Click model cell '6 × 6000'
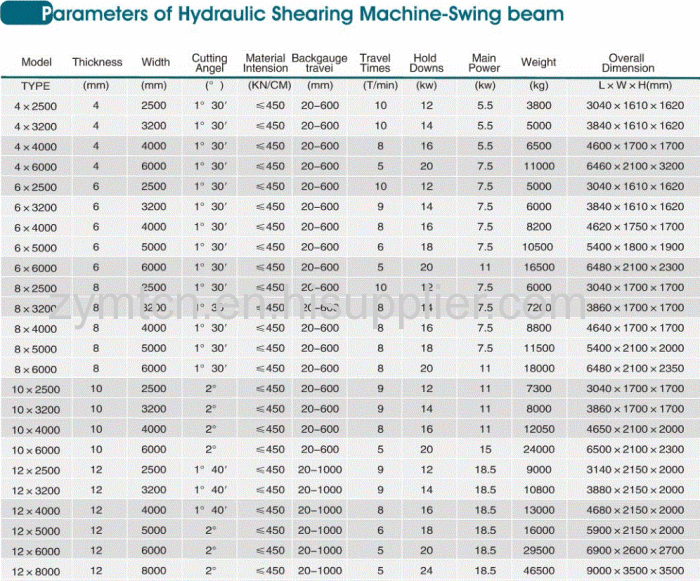Screen dimensions: 700x581 pos(36,268)
